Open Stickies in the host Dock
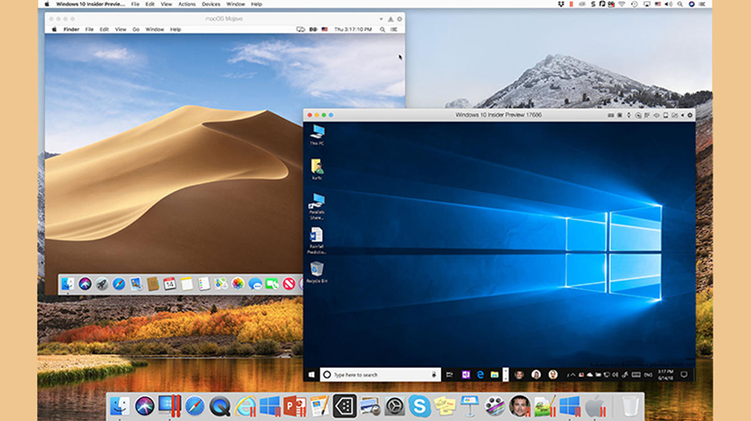The height and width of the screenshot is (421, 751). click(x=444, y=407)
